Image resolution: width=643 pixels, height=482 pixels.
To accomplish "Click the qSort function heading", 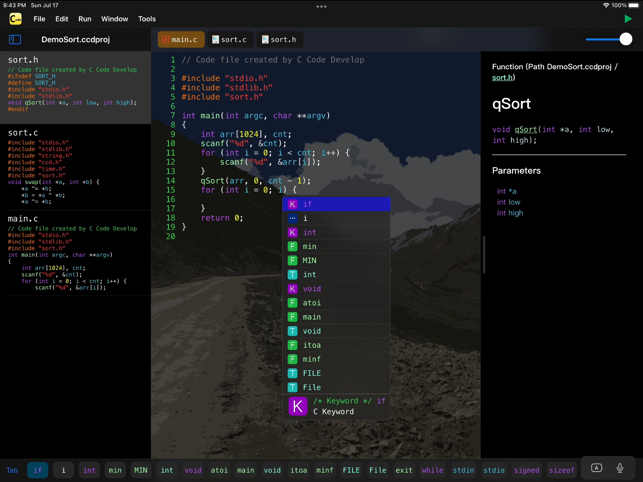I will pos(511,104).
